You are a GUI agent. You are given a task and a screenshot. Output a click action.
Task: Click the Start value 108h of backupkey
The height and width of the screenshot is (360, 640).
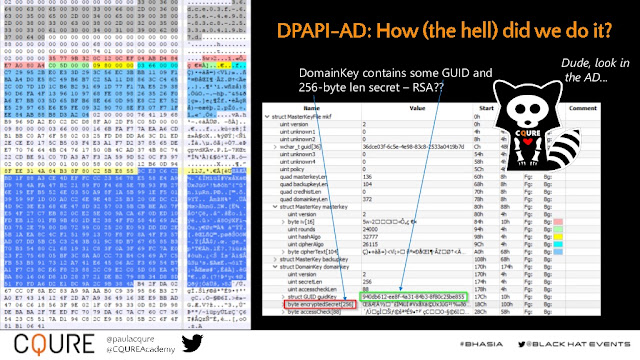(480, 260)
